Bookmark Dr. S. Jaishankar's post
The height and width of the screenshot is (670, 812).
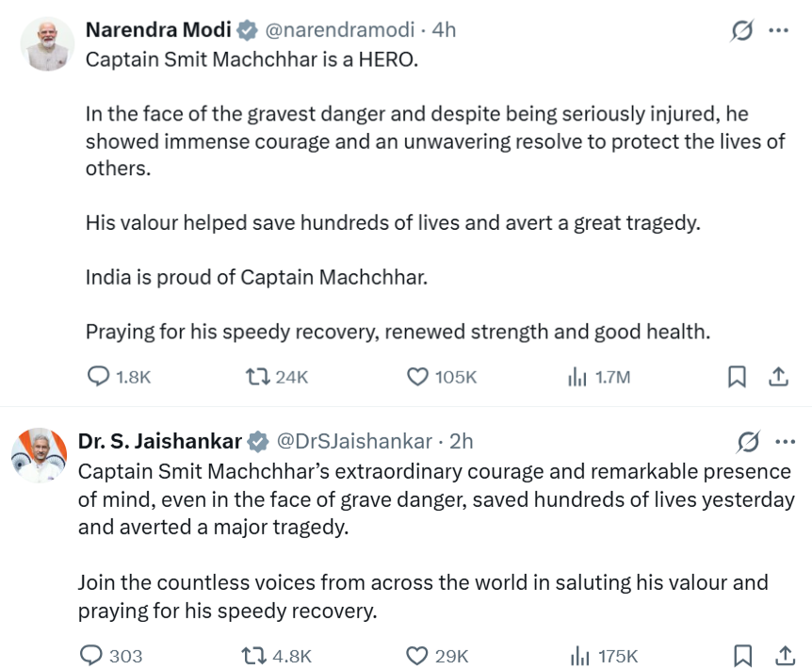coord(743,656)
